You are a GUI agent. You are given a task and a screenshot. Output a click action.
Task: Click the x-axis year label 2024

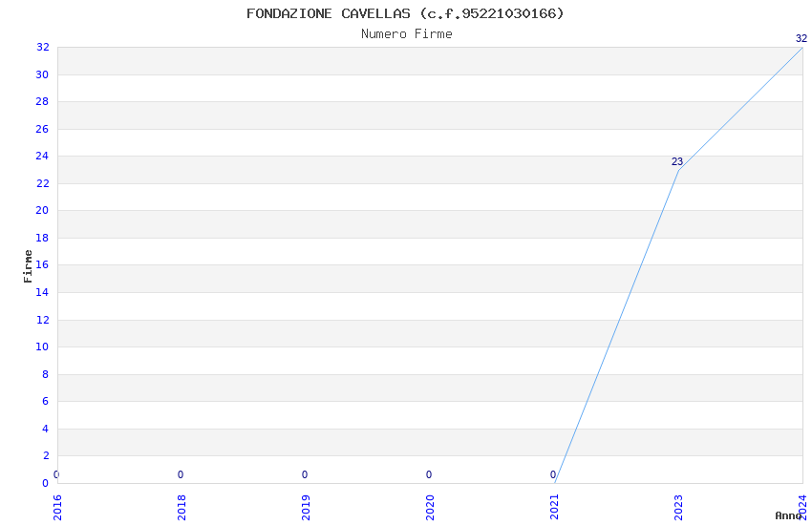803,508
